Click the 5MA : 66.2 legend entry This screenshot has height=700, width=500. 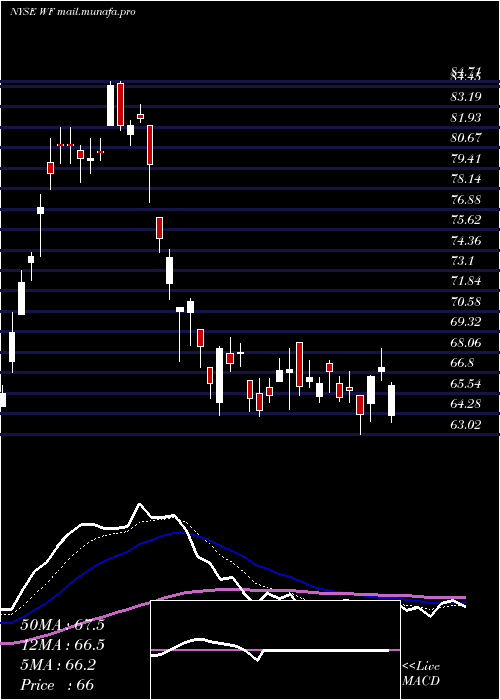[58, 665]
